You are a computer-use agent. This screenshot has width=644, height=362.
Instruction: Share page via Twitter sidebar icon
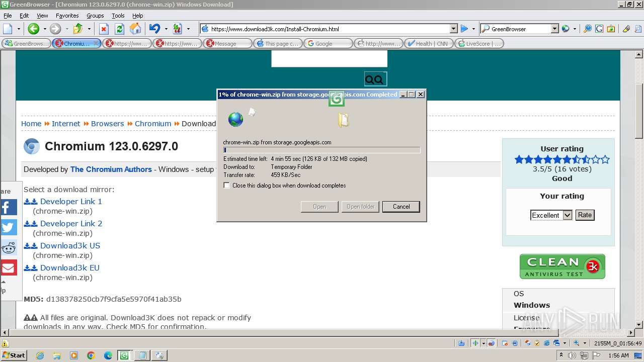9,227
